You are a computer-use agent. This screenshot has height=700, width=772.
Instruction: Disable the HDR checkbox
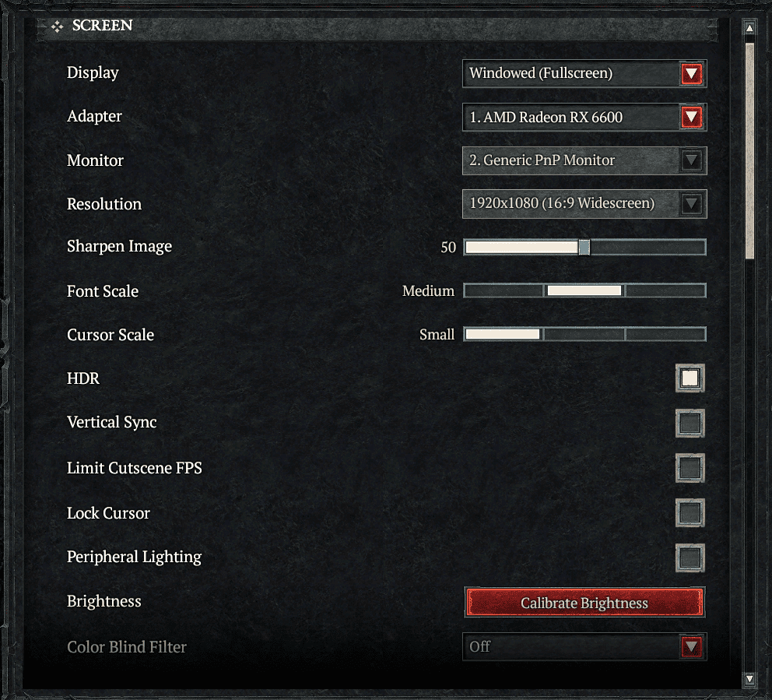690,378
